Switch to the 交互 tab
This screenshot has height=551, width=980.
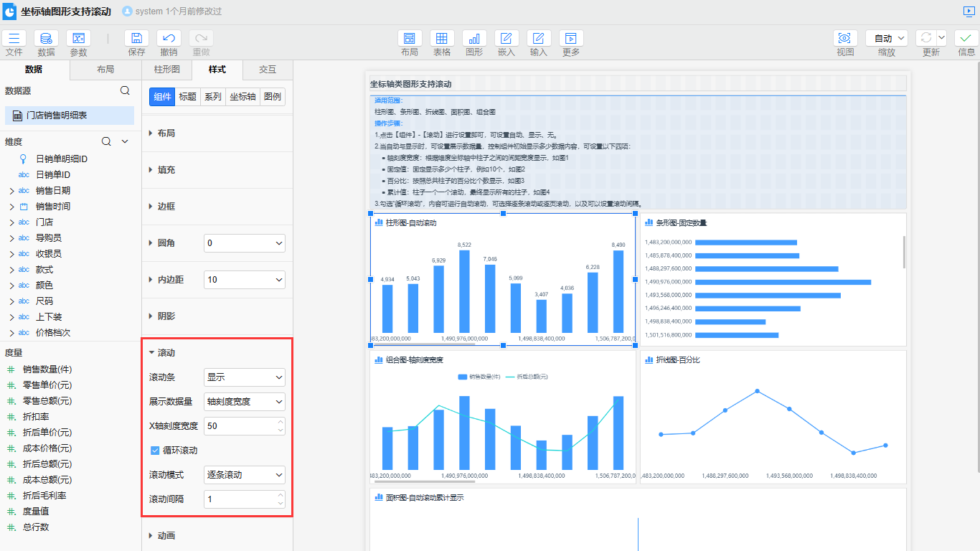268,70
